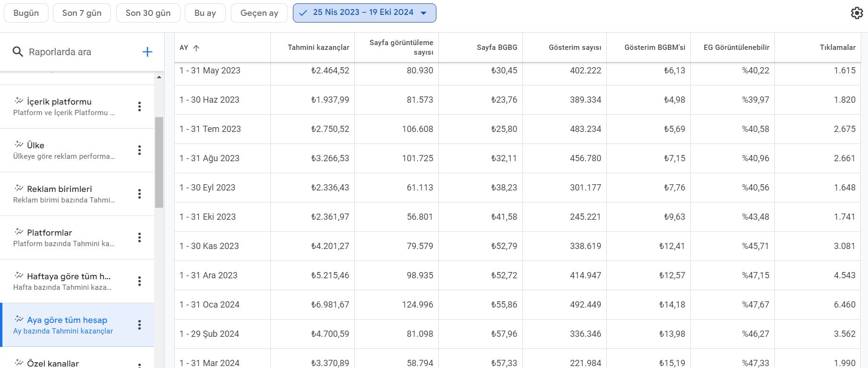The image size is (868, 368).
Task: Click the plus icon to add report
Action: click(147, 52)
